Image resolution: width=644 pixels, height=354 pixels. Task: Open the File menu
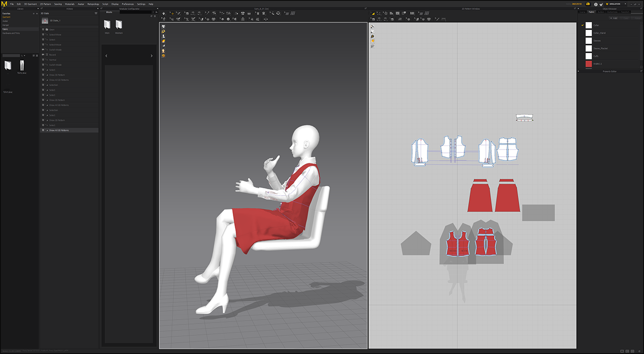(12, 4)
